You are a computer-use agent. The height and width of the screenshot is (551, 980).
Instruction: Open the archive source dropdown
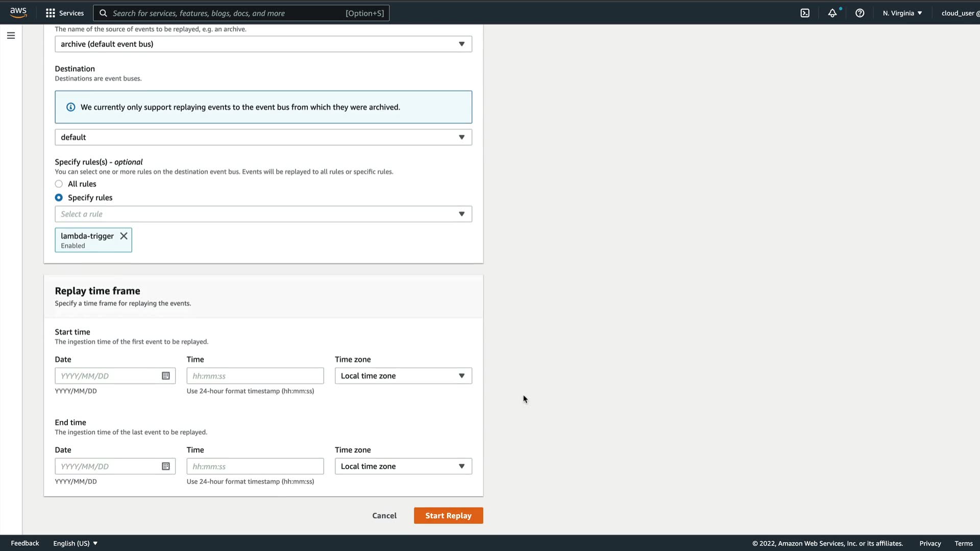tap(263, 44)
